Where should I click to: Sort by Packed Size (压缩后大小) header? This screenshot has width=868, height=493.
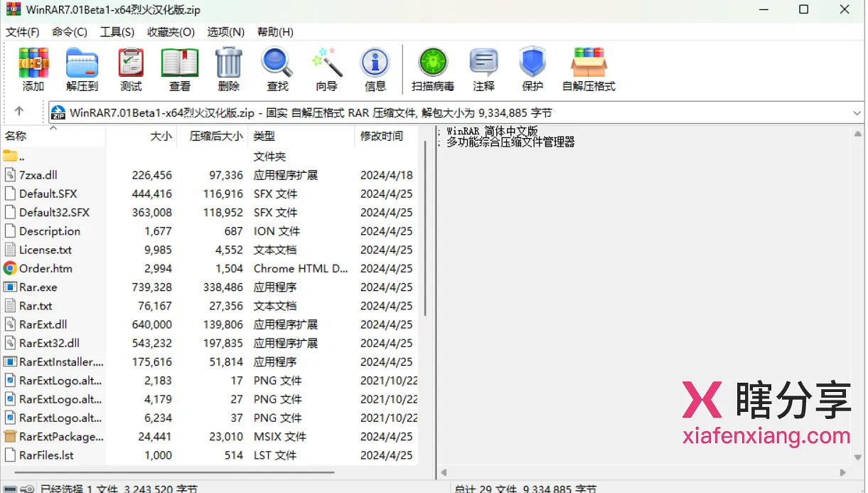click(213, 136)
